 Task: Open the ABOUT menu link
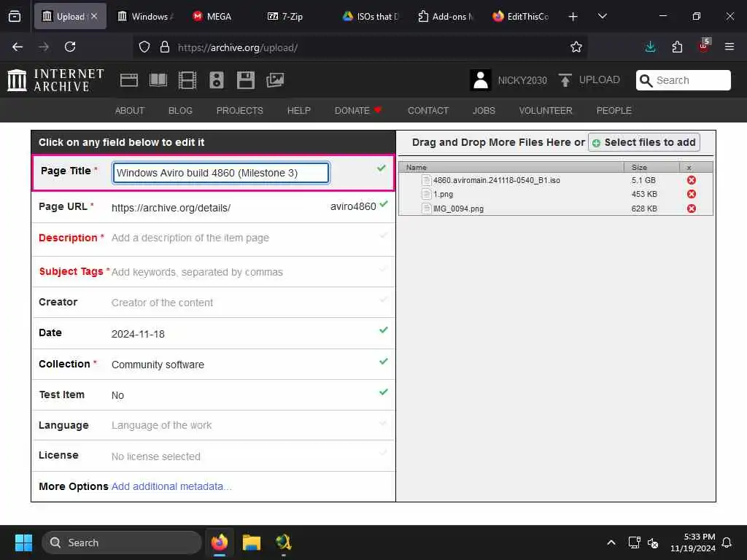[x=130, y=111]
